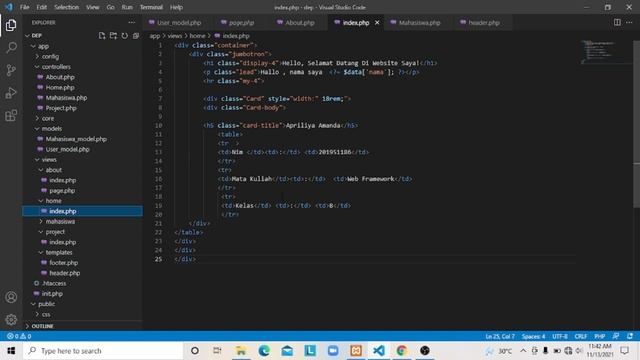640x360 pixels.
Task: Open the Explorer view in activity bar
Action: pyautogui.click(x=11, y=25)
